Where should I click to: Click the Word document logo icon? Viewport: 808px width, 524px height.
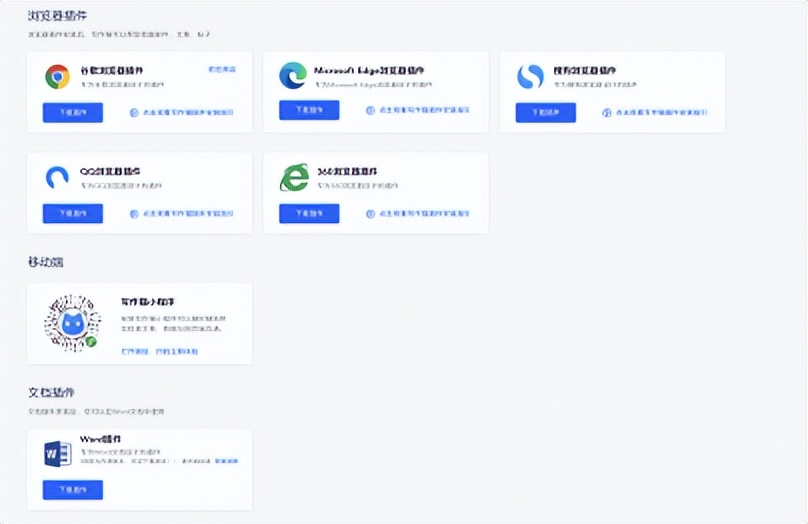(x=57, y=454)
